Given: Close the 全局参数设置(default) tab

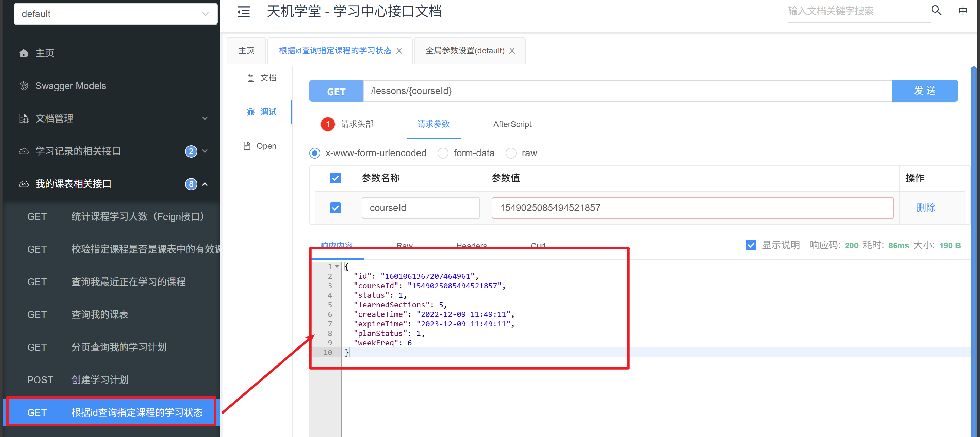Looking at the screenshot, I should tap(512, 51).
